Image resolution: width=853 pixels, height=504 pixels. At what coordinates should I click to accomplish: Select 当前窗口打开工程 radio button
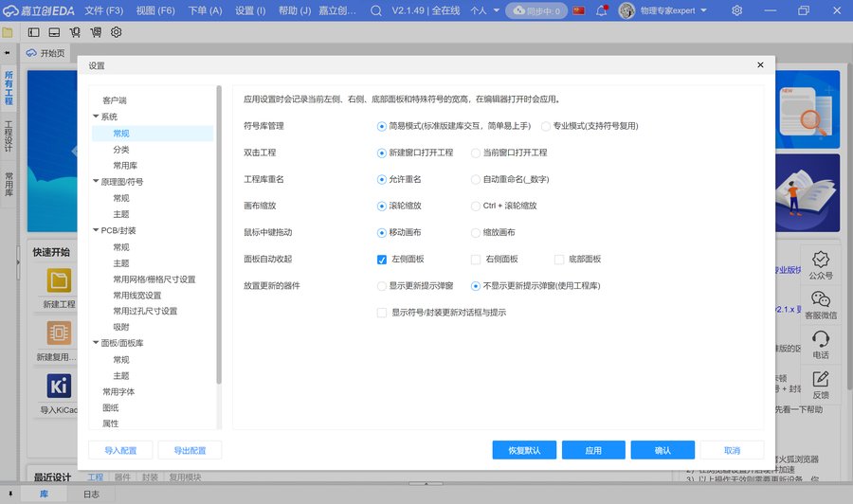coord(476,153)
